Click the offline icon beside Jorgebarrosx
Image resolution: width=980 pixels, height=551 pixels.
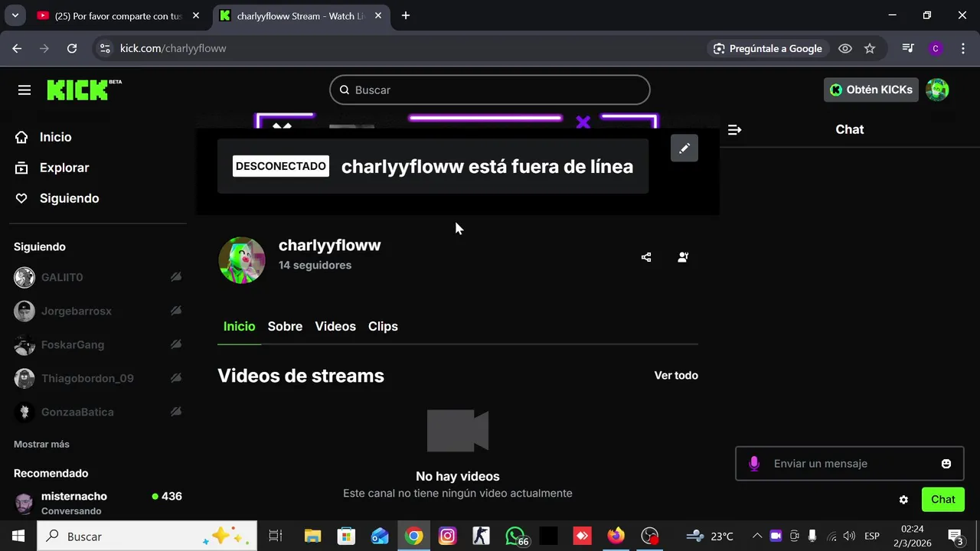point(176,311)
